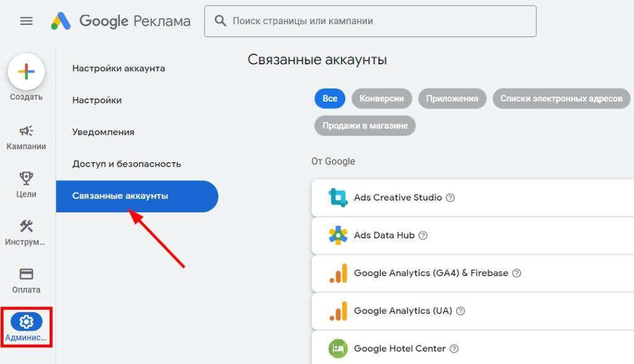Click the Google Hotel Center green icon

[x=337, y=349]
